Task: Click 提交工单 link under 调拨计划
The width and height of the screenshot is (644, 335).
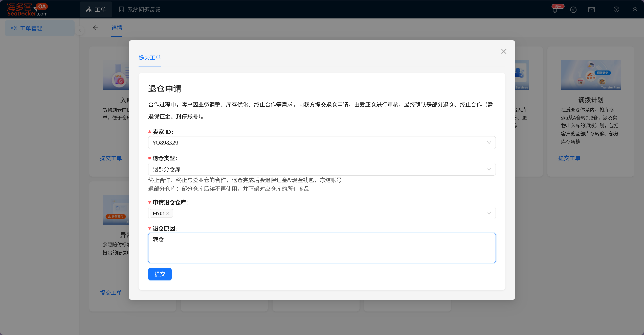Action: 569,158
